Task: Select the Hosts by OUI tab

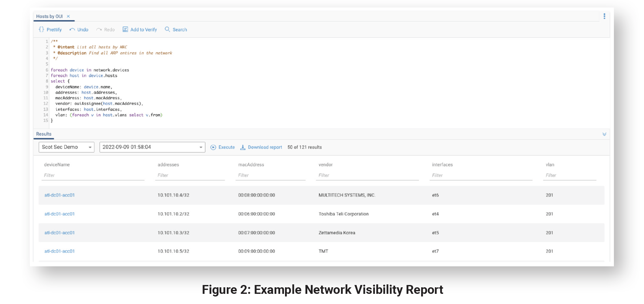Action: click(x=49, y=16)
